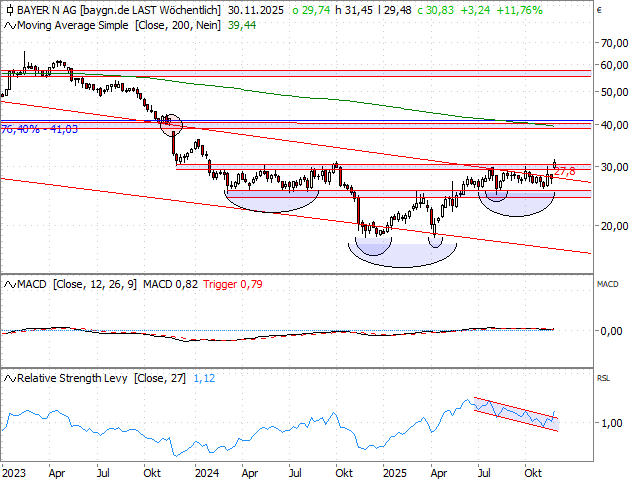
Task: Click the latest candlestick above 30,00
Action: point(555,164)
